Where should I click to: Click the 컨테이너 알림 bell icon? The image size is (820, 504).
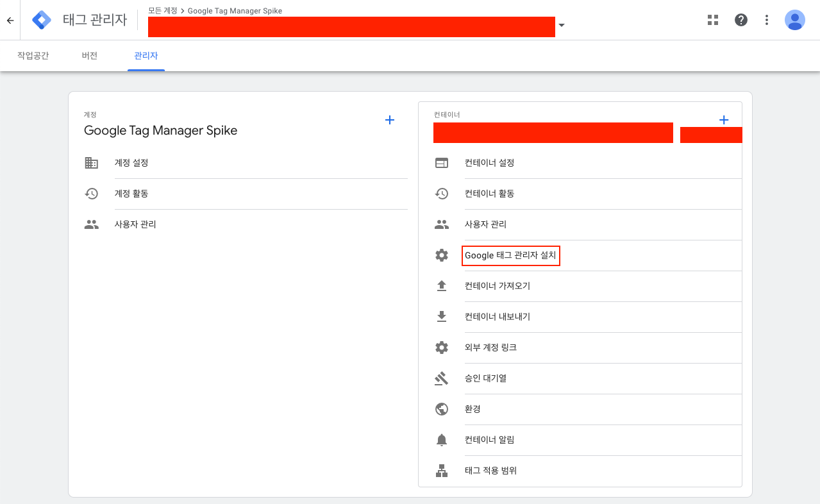coord(442,440)
